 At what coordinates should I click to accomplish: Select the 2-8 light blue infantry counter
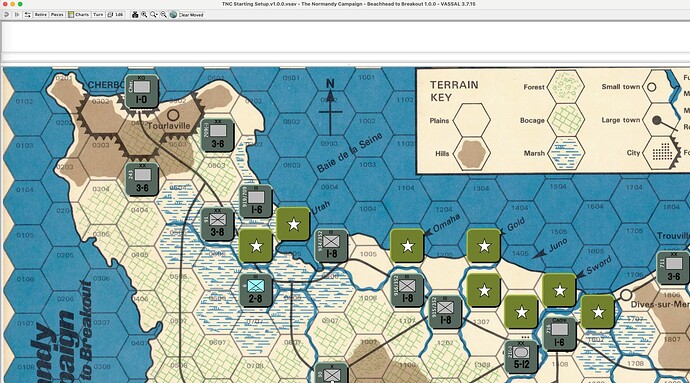[256, 291]
